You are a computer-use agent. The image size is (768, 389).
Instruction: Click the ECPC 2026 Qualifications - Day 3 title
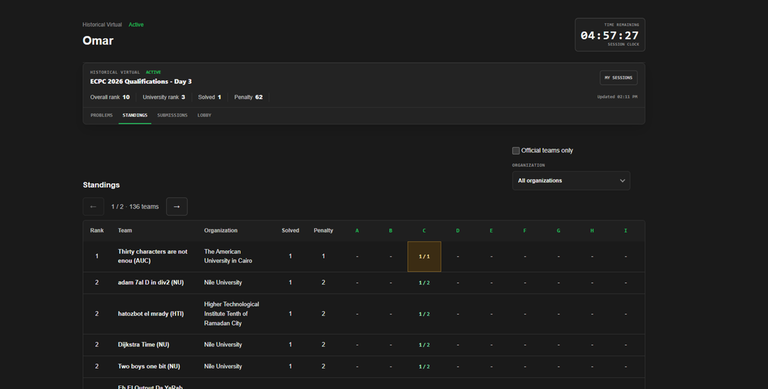tap(141, 81)
